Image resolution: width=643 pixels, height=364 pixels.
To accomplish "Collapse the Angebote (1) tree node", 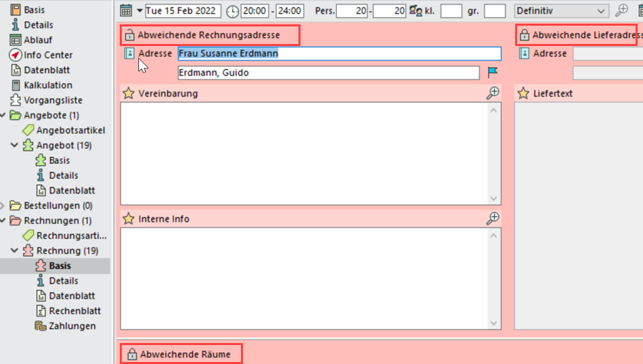I will pyautogui.click(x=3, y=116).
